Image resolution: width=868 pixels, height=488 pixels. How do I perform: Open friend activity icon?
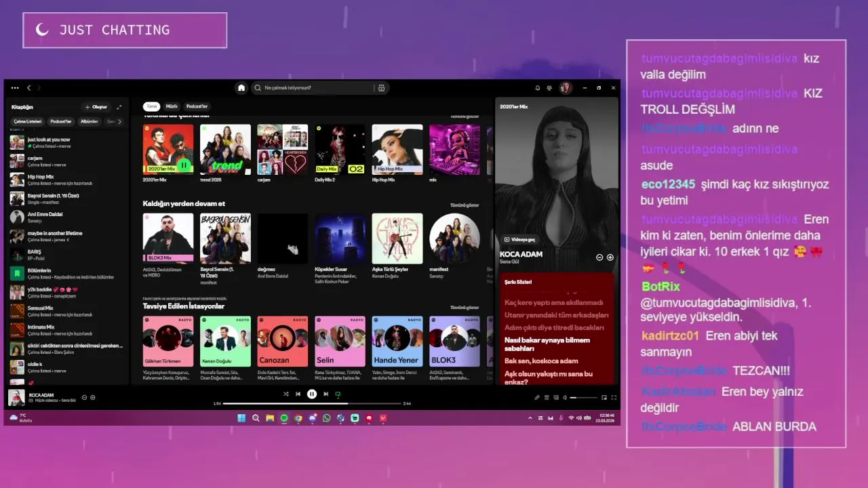click(549, 87)
